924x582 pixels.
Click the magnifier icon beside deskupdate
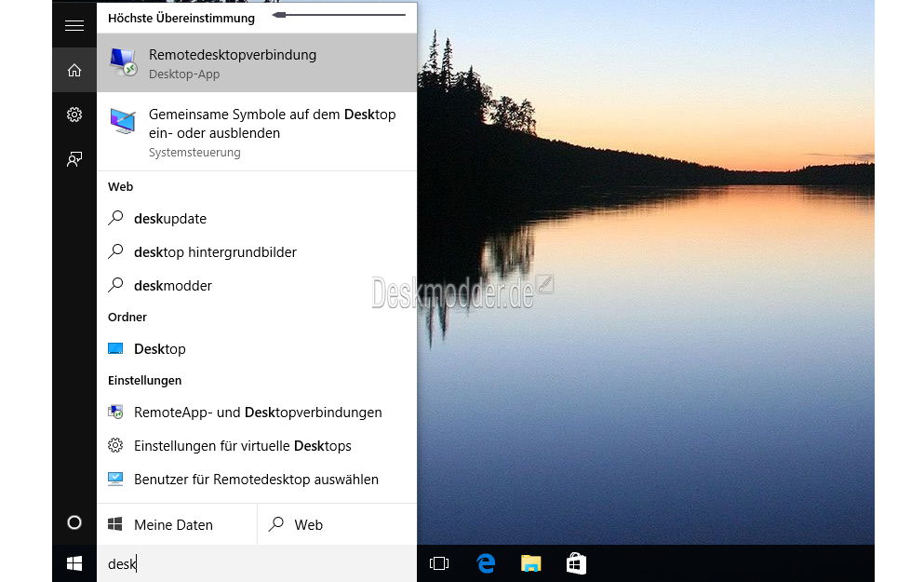tap(116, 218)
